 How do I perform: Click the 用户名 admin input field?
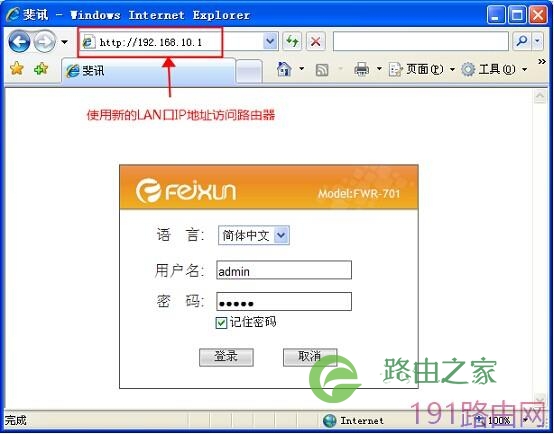coord(284,270)
